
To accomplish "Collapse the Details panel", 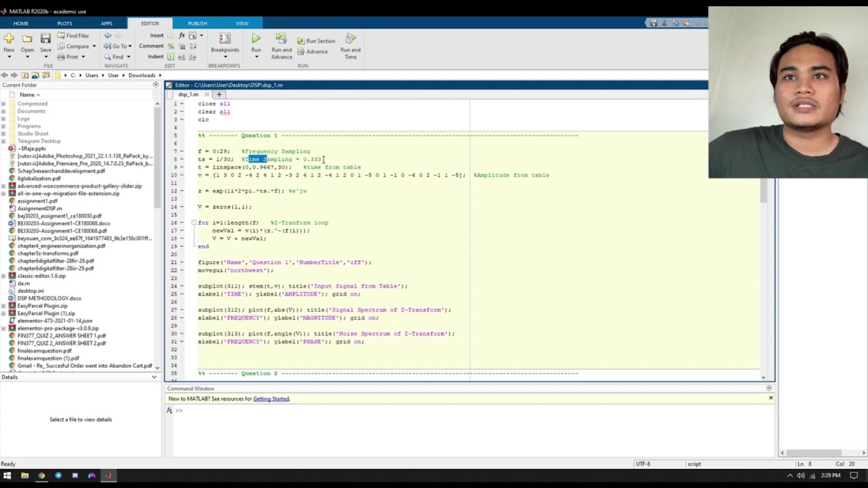I will pyautogui.click(x=155, y=377).
